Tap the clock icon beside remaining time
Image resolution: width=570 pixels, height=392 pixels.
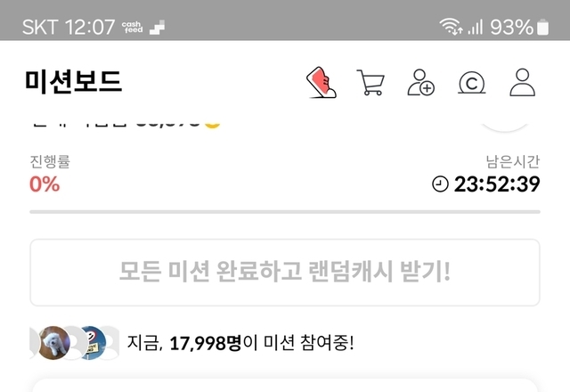click(x=440, y=184)
